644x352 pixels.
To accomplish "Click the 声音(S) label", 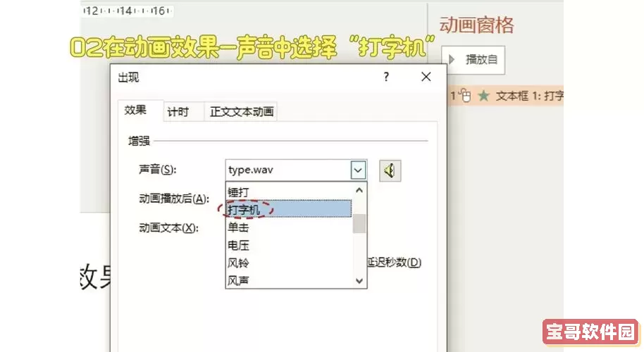I will (158, 170).
